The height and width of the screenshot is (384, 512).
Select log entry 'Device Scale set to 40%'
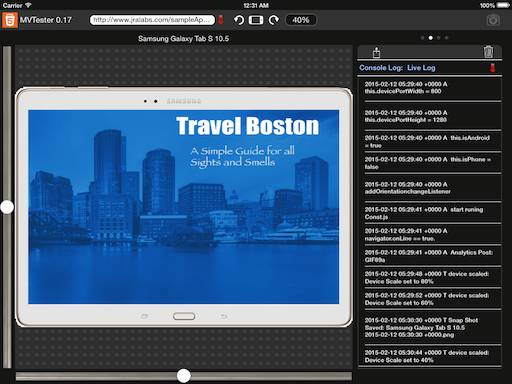click(430, 356)
